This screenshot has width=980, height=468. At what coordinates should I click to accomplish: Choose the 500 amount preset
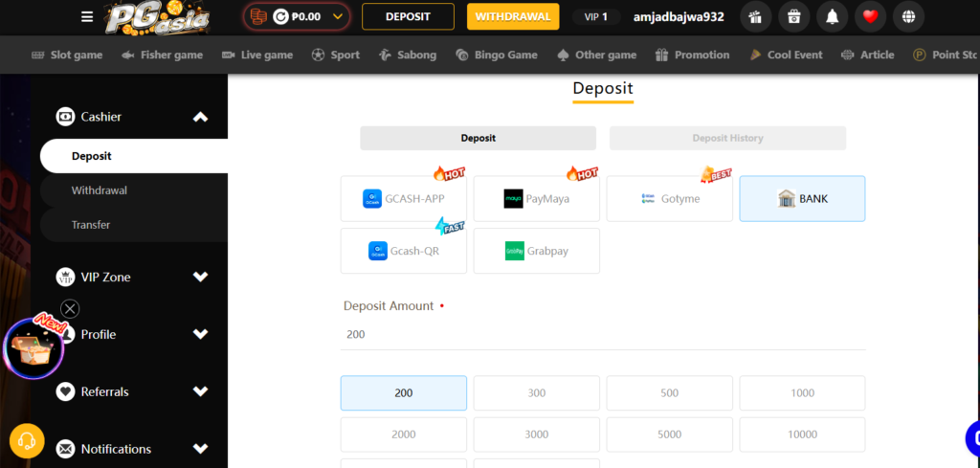[669, 393]
